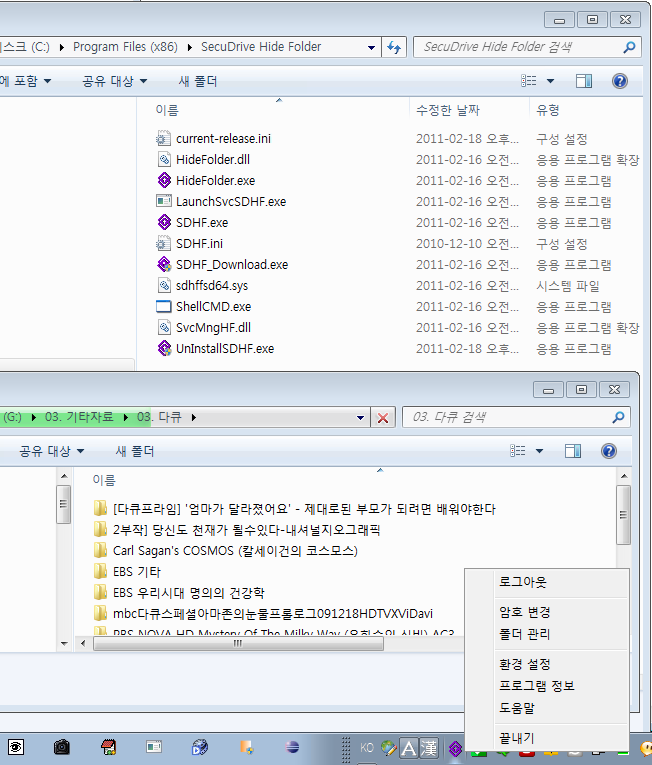Click the 漢 Hanja IME button
The width and height of the screenshot is (652, 765).
(x=429, y=747)
